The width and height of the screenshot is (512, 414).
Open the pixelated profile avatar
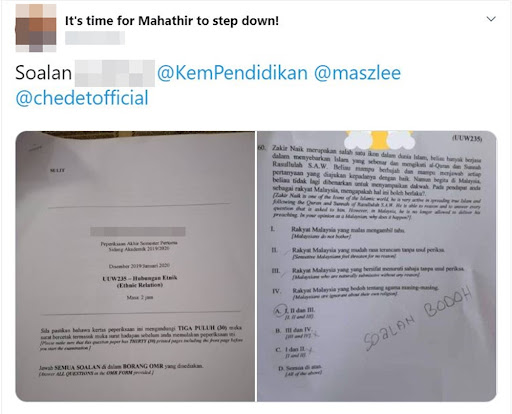click(x=36, y=28)
